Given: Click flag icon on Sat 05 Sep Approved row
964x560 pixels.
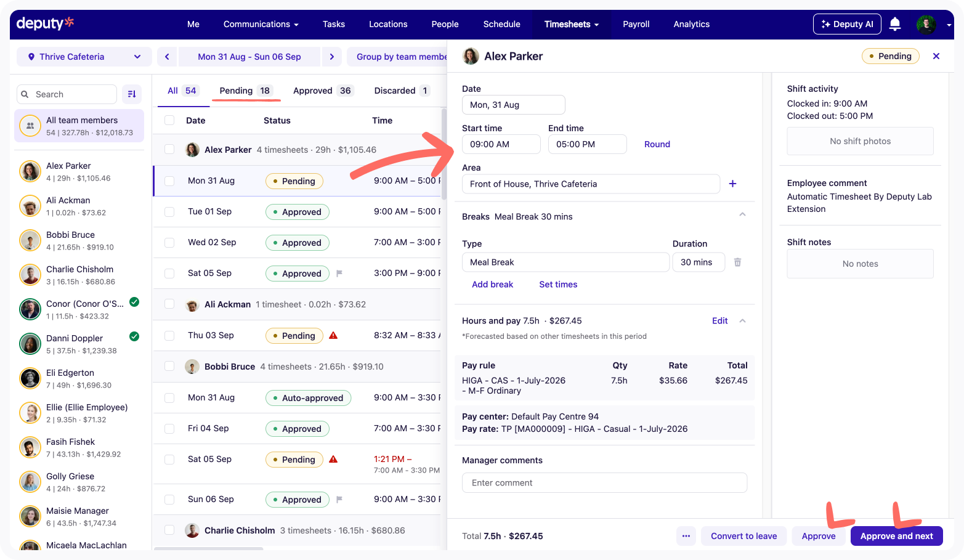Looking at the screenshot, I should click(x=339, y=273).
